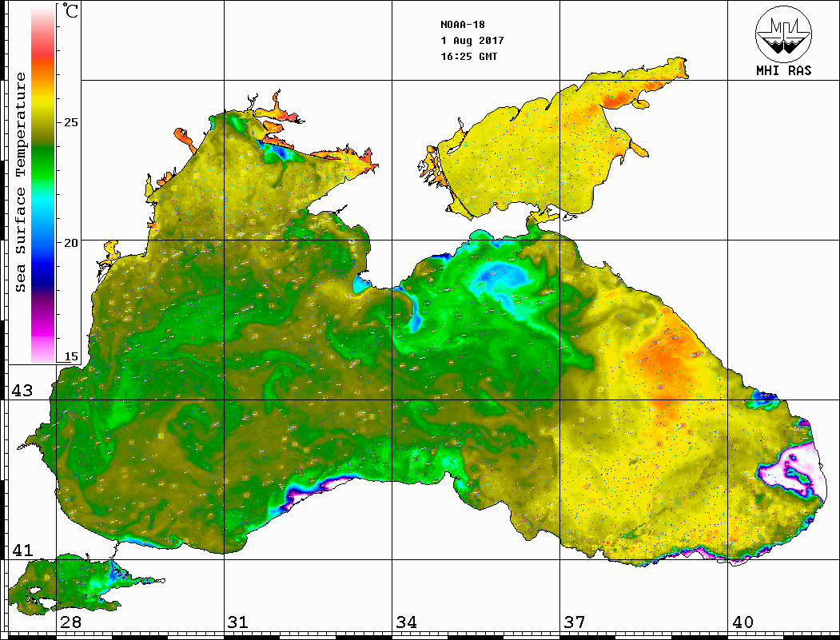Viewport: 840px width, 640px height.
Task: Click the 25 tick label on color scale
Action: (x=70, y=122)
